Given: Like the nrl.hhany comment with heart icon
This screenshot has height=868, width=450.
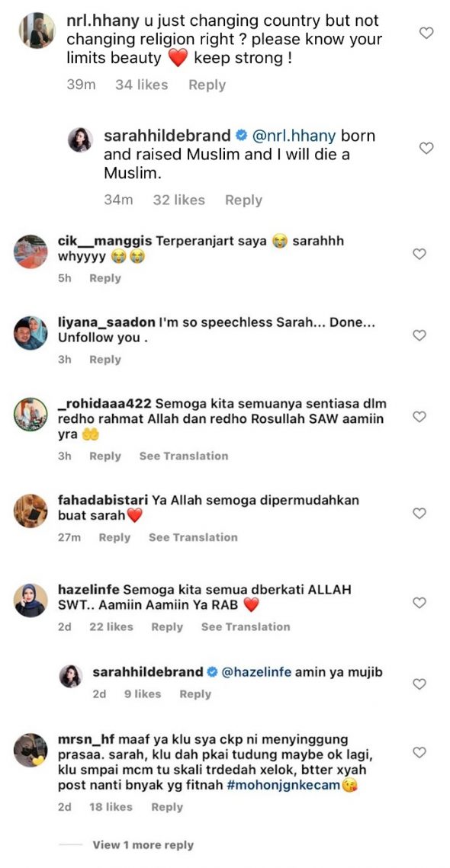Looking at the screenshot, I should tap(426, 34).
